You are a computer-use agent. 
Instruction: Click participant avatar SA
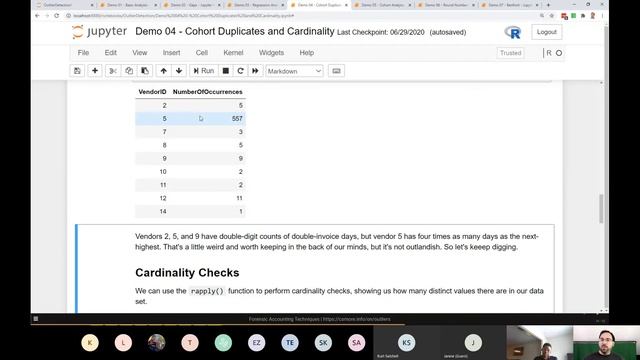356,343
